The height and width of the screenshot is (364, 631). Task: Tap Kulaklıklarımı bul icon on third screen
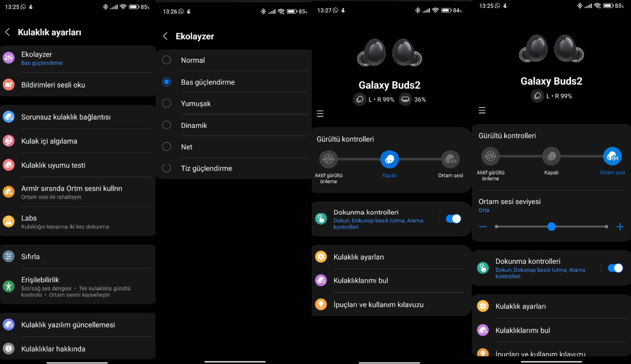coord(321,280)
